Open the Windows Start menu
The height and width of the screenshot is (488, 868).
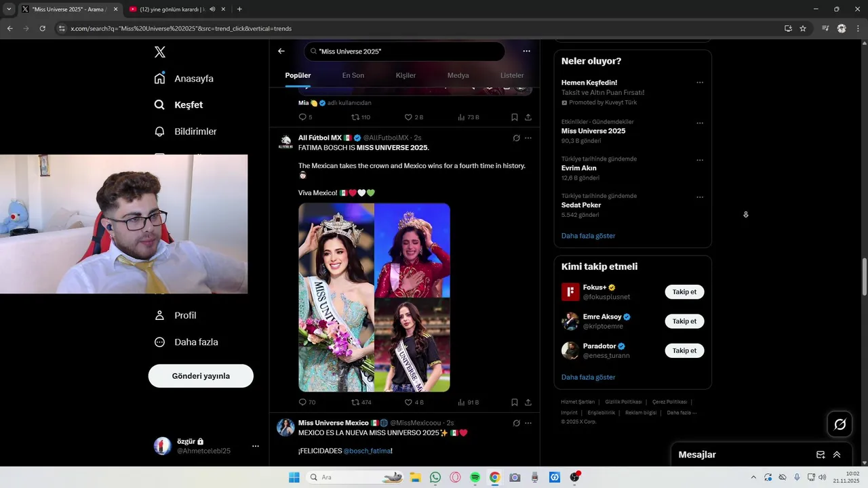coord(294,477)
